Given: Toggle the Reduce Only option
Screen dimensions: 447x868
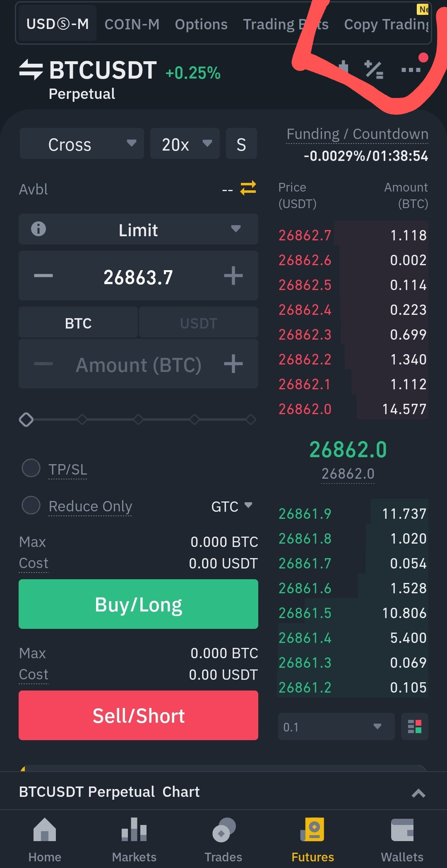Looking at the screenshot, I should (31, 505).
